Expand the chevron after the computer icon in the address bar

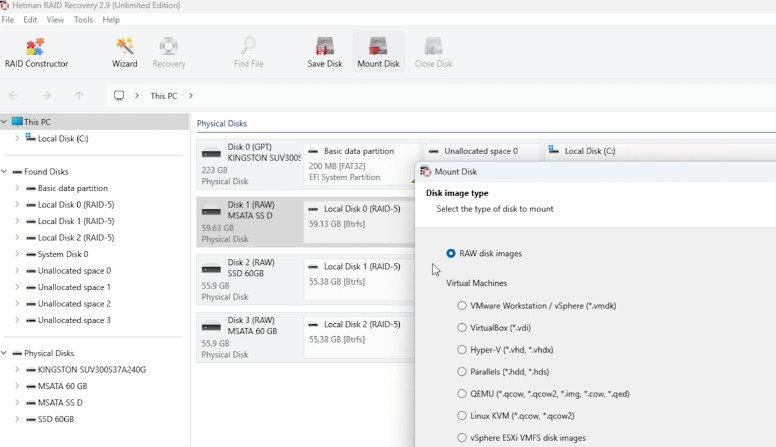[x=137, y=96]
